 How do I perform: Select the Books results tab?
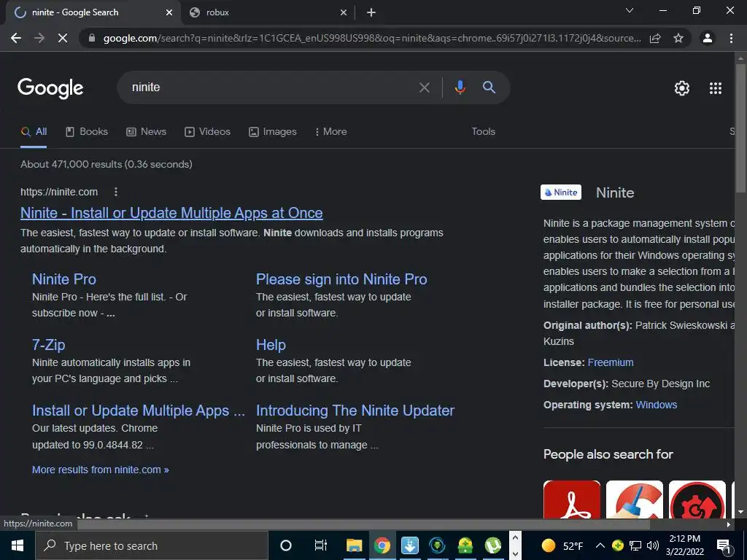click(x=87, y=132)
